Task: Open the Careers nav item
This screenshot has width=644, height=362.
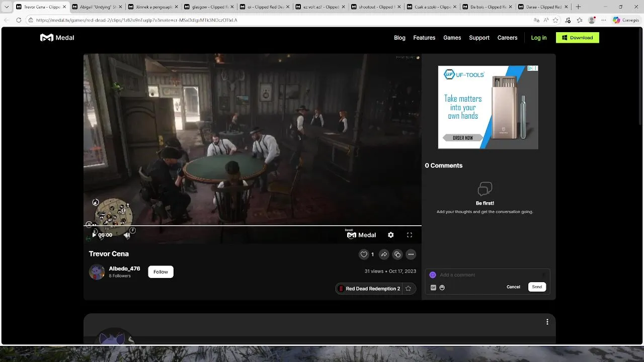Action: tap(507, 38)
